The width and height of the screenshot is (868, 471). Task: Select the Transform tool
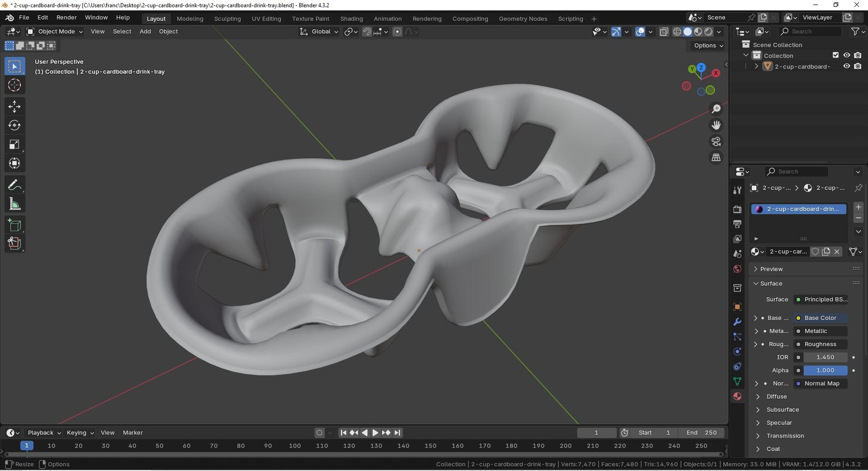click(x=14, y=163)
